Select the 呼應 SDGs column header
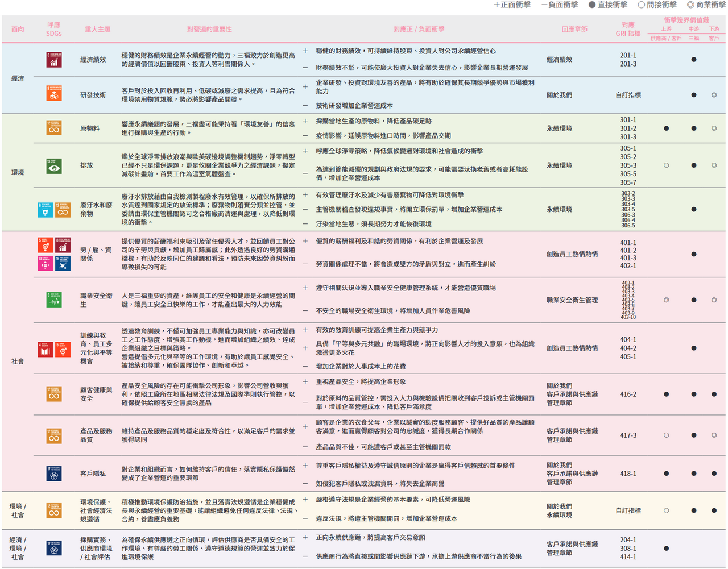Image resolution: width=728 pixels, height=569 pixels. pos(54,29)
